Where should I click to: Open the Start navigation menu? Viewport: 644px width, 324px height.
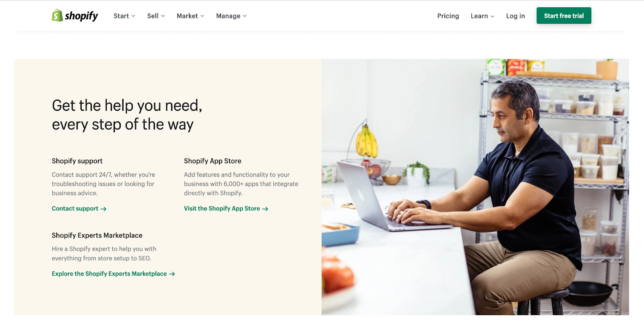click(x=124, y=16)
